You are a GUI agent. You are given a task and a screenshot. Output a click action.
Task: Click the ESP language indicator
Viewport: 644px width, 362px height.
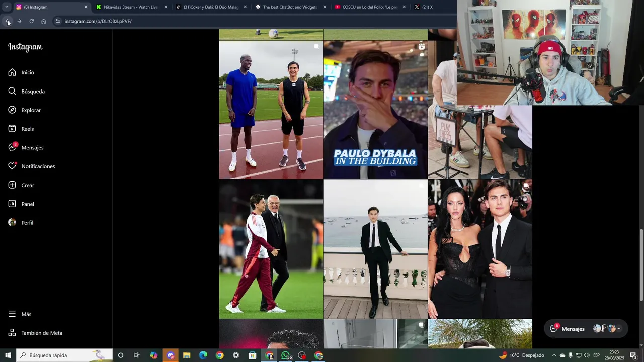point(597,355)
